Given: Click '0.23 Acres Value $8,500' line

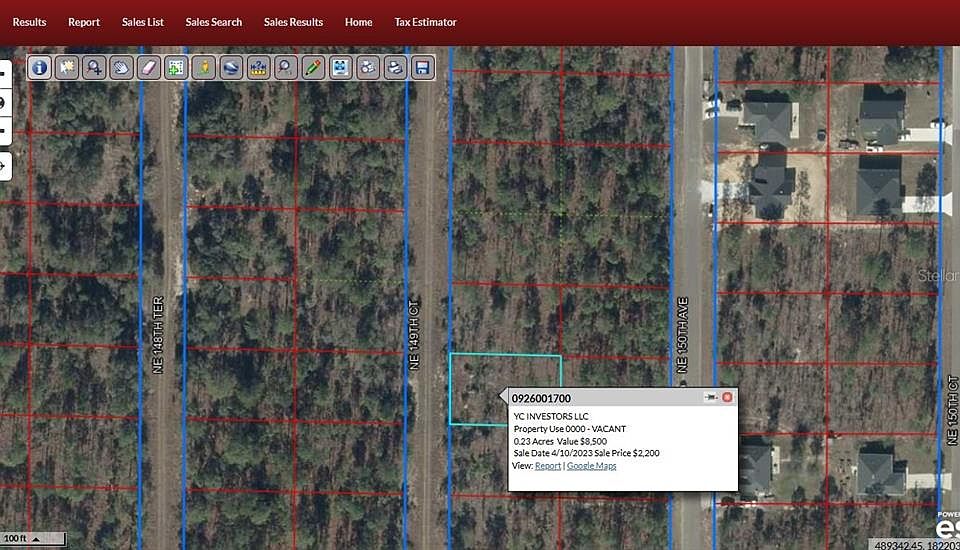Looking at the screenshot, I should click(x=560, y=441).
